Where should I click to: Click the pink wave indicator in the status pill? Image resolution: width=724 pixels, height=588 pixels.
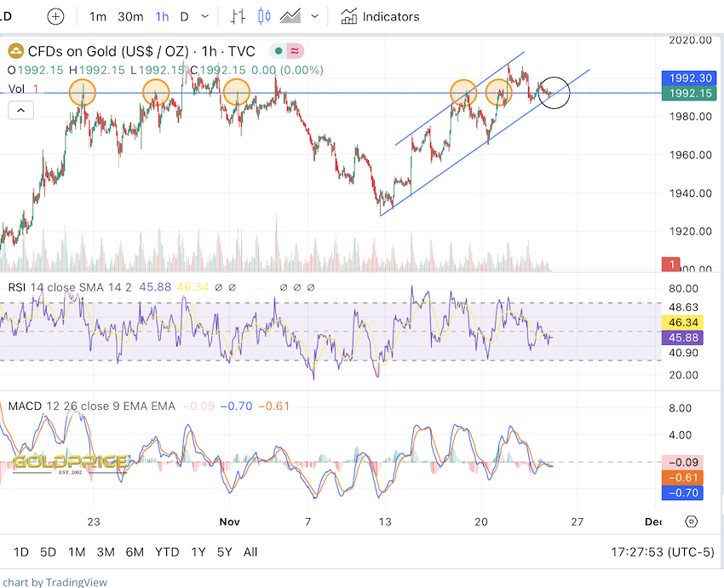(x=294, y=51)
